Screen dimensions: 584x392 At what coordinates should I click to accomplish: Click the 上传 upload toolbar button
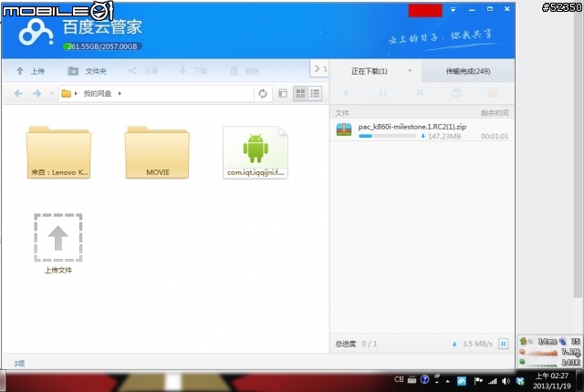tap(30, 71)
